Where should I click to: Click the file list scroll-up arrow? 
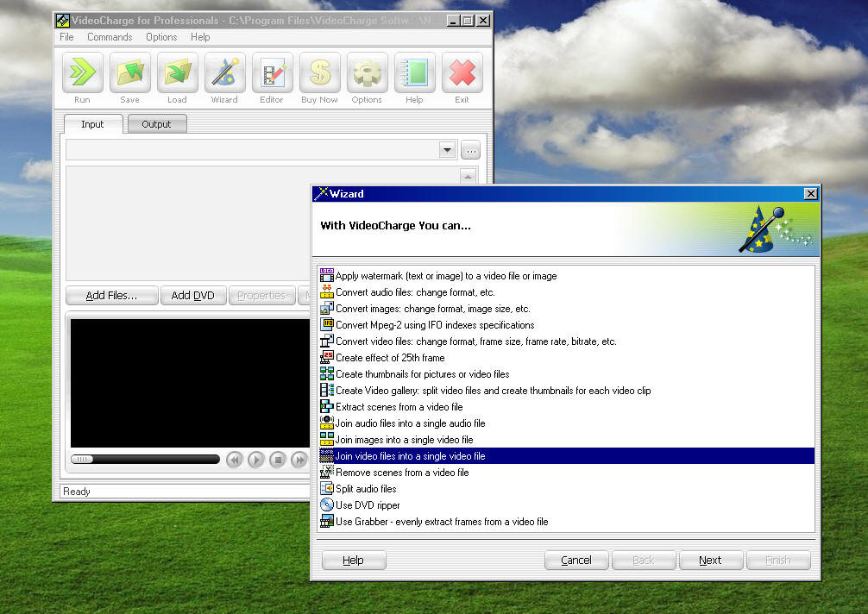[468, 176]
